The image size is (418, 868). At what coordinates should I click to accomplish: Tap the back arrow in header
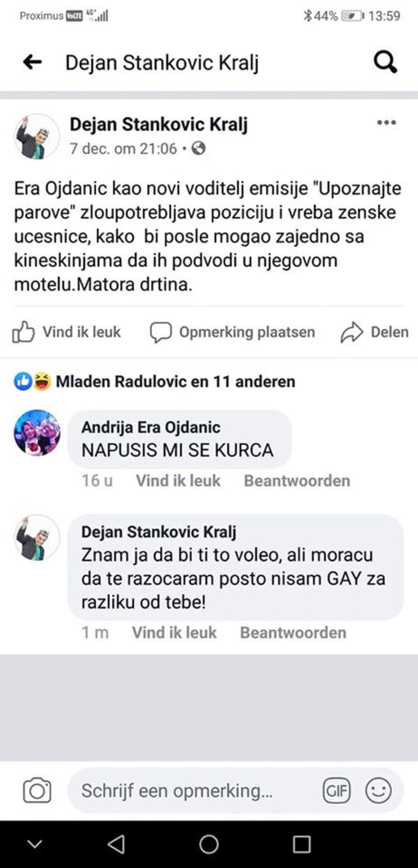pos(33,62)
